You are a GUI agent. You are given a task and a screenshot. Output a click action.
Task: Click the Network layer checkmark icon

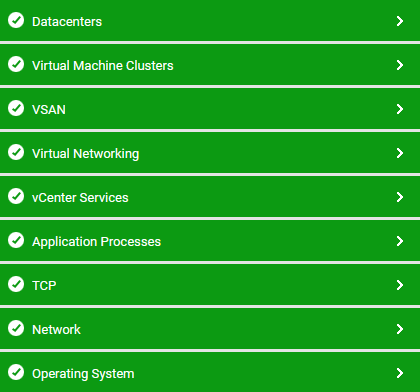click(x=16, y=328)
